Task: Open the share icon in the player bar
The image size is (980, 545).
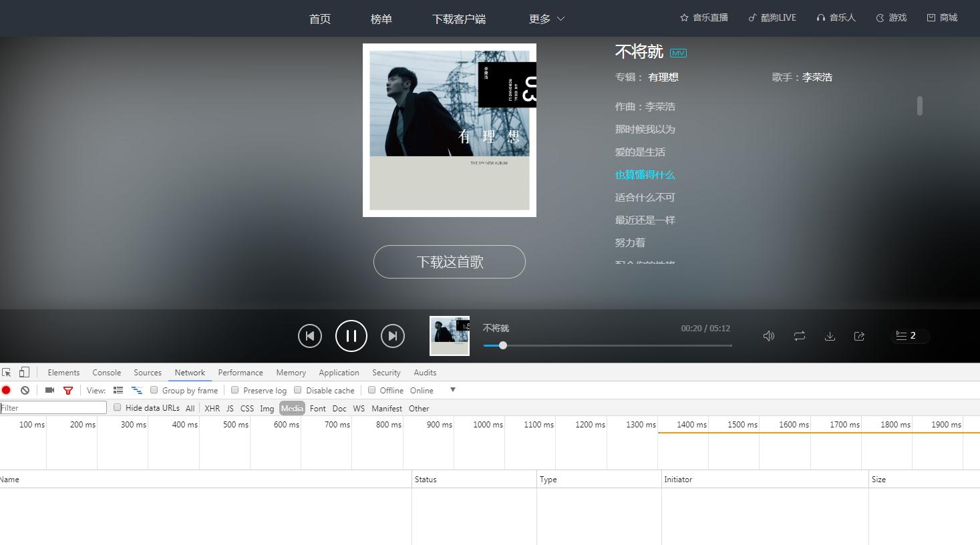Action: [859, 336]
